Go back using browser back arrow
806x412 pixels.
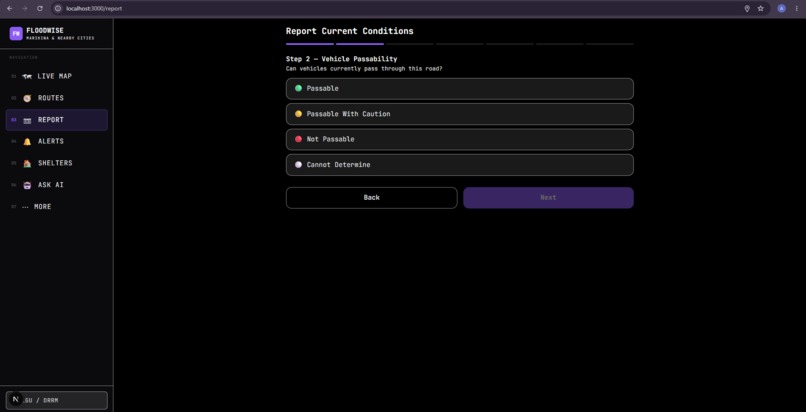(9, 8)
